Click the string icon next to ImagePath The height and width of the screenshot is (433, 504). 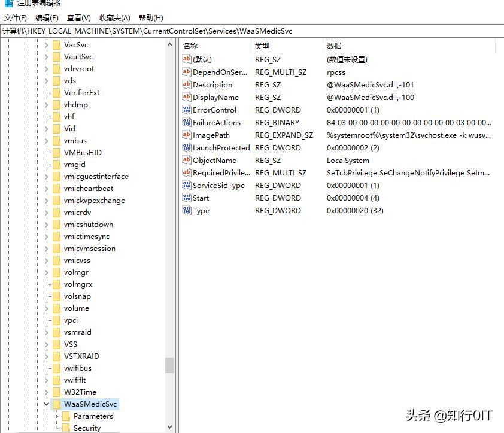coord(186,135)
